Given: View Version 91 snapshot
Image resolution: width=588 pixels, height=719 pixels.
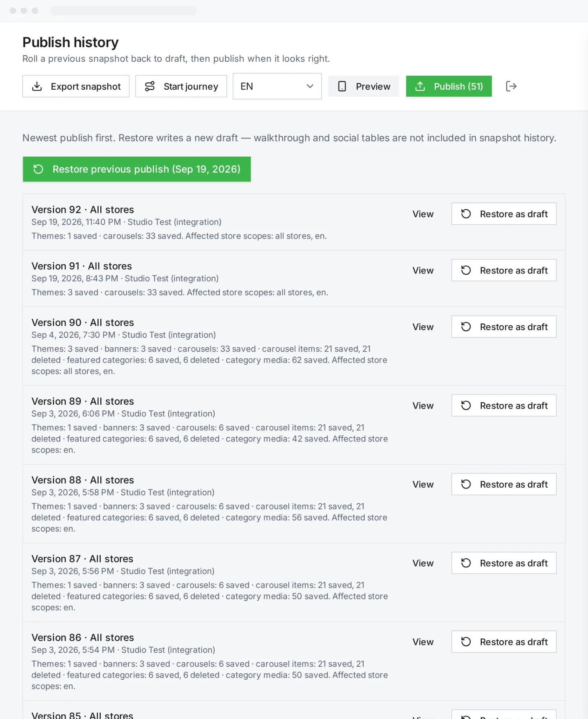Looking at the screenshot, I should (x=423, y=271).
